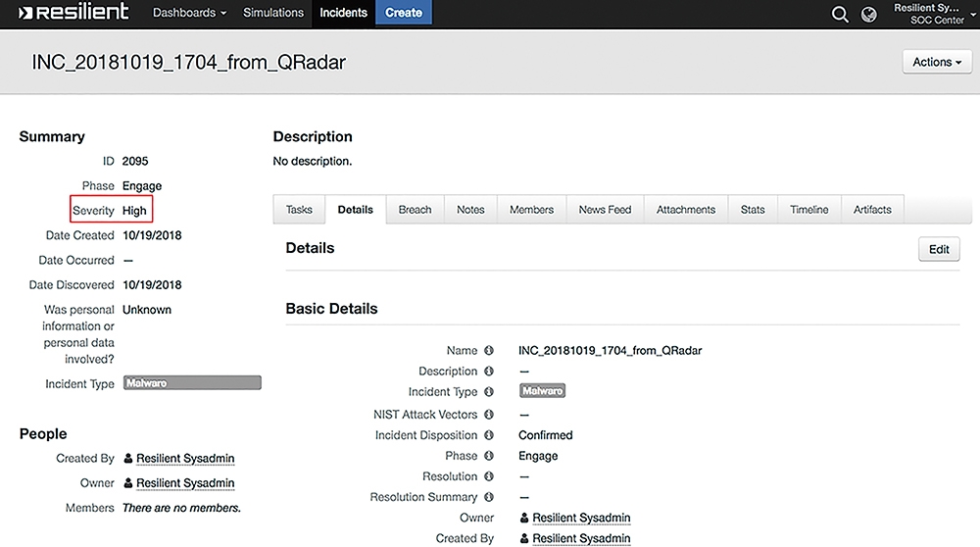Click the Malware tag in Basic Details
This screenshot has height=547, width=980.
click(543, 391)
